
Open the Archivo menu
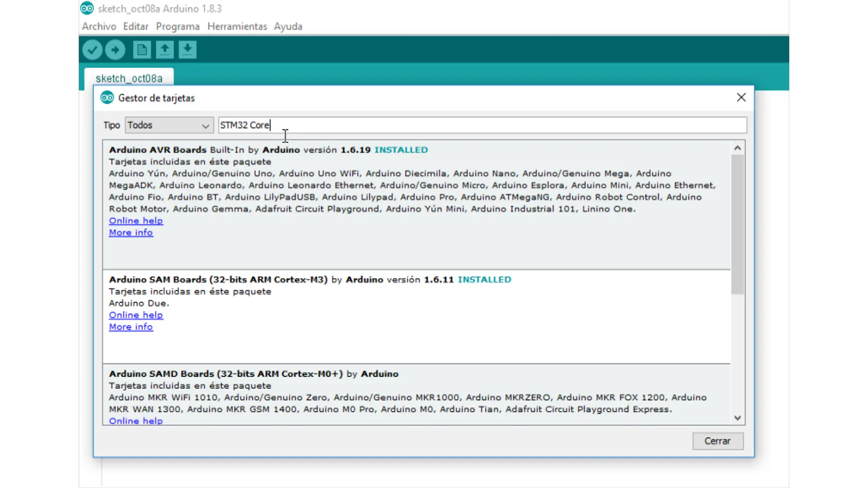coord(99,26)
